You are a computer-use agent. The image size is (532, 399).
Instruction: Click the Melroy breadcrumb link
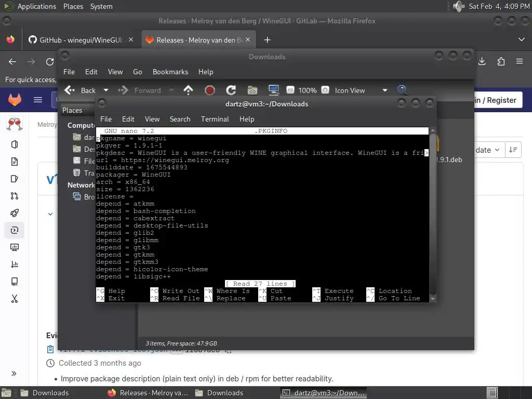click(47, 125)
